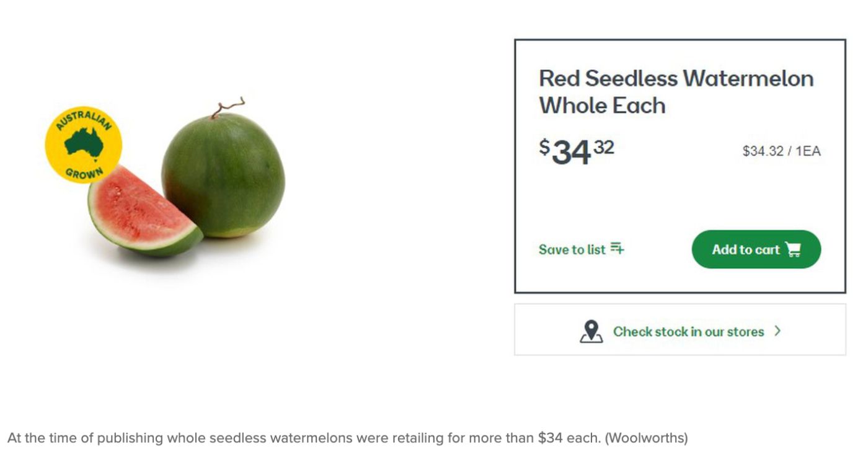
Task: Click the word GROWN on the badge
Action: coord(84,173)
